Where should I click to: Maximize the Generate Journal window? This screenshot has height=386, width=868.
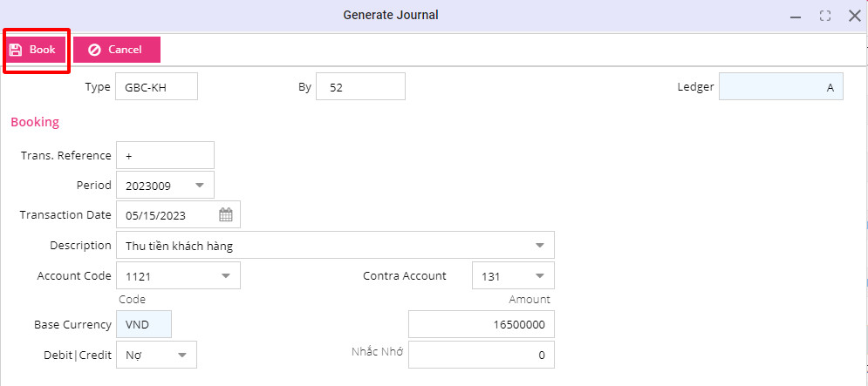pos(824,16)
